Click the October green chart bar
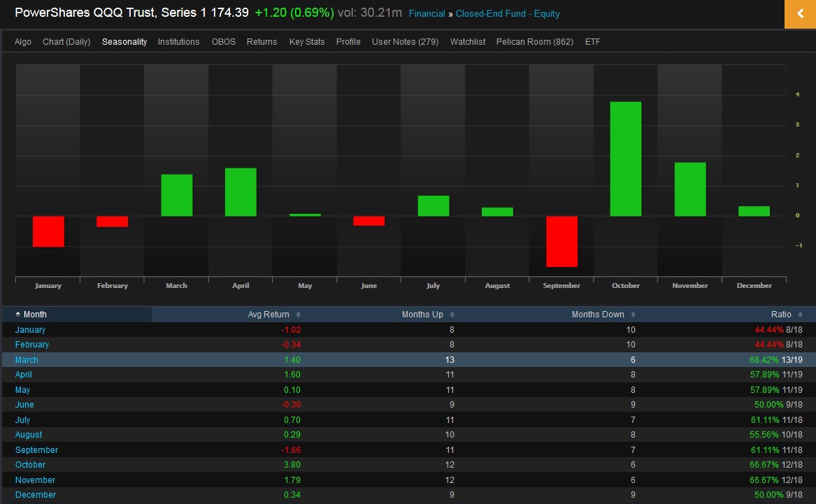Screen dimensions: 816x504 coord(626,159)
